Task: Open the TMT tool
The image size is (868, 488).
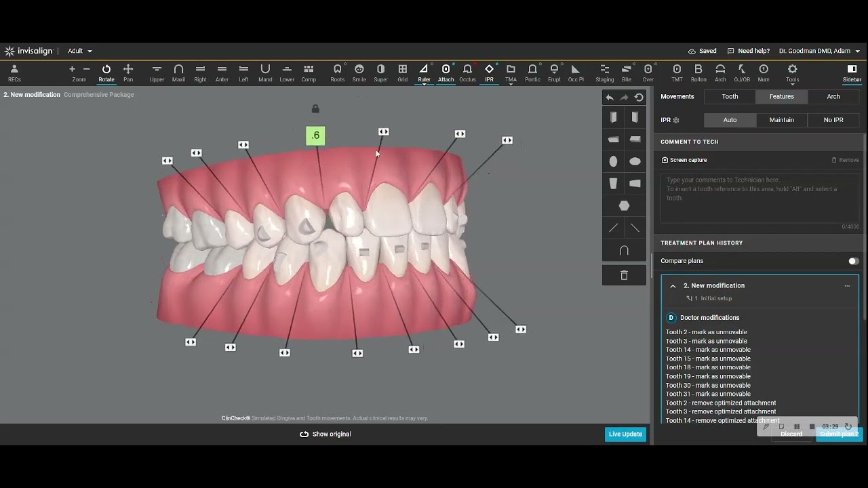Action: (677, 73)
